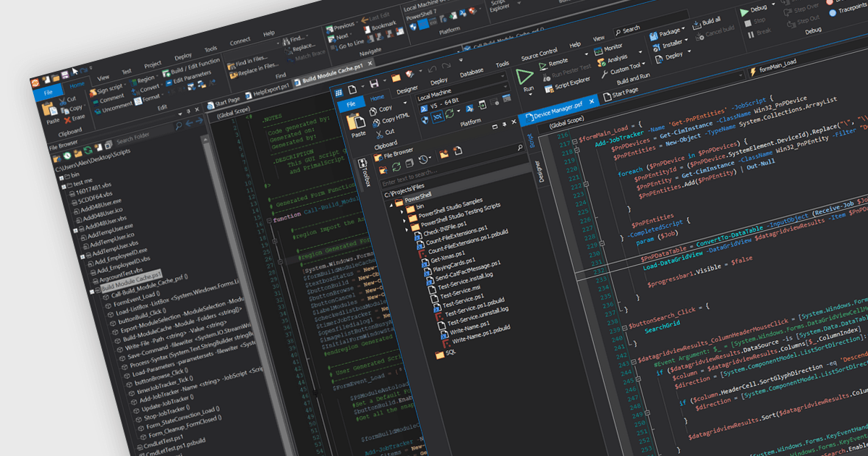Viewport: 868px width, 456px height.
Task: Click the search magnifier in the back File Browser
Action: pyautogui.click(x=179, y=127)
